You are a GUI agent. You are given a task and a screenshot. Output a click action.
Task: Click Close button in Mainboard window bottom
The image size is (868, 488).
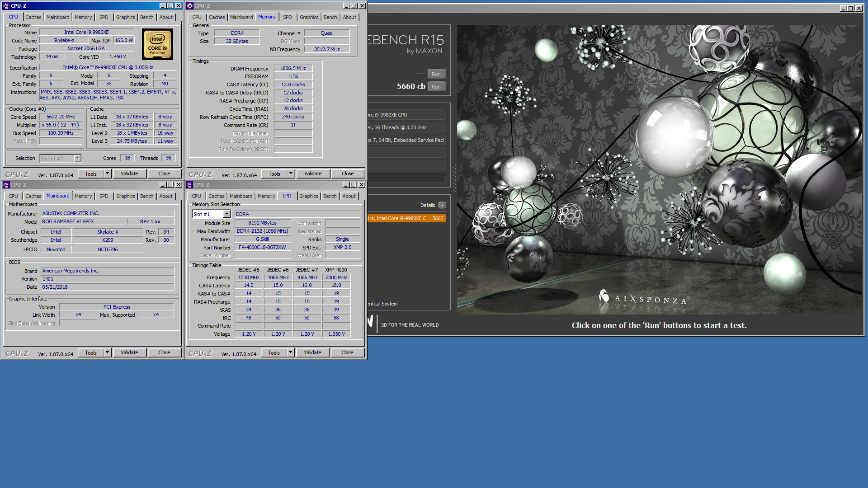point(164,352)
